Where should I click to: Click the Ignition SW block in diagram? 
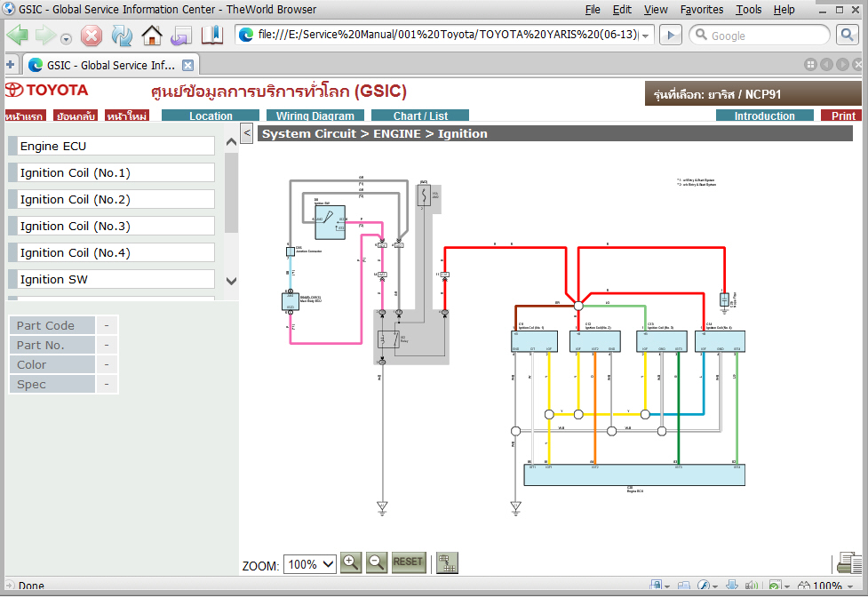[x=330, y=223]
